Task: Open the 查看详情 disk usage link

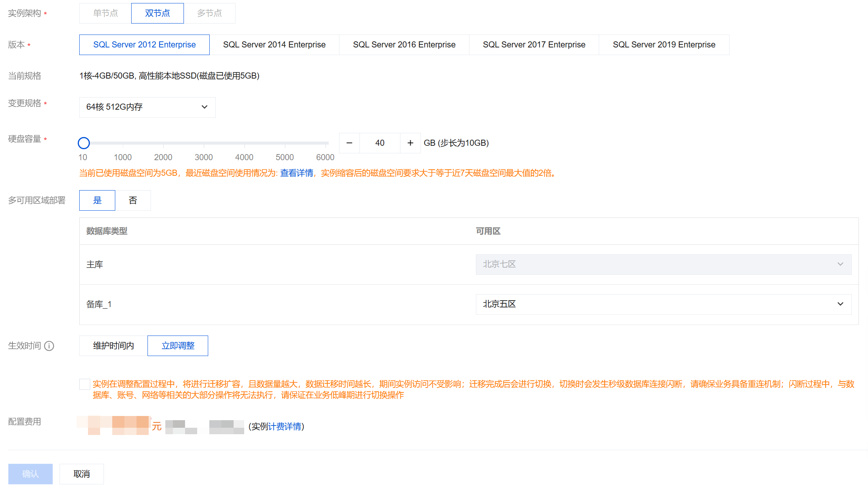Action: pos(297,173)
